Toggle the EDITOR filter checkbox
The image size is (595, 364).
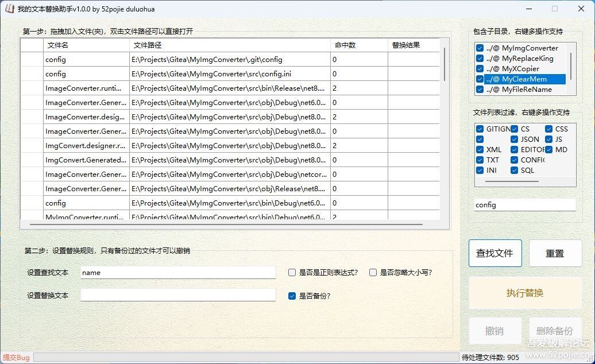[514, 149]
